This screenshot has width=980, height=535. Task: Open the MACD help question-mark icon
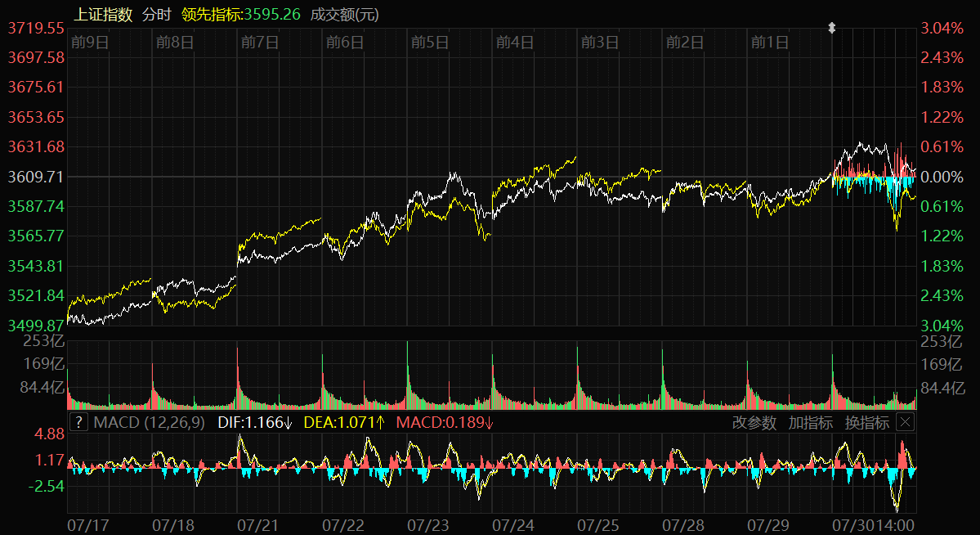[78, 422]
